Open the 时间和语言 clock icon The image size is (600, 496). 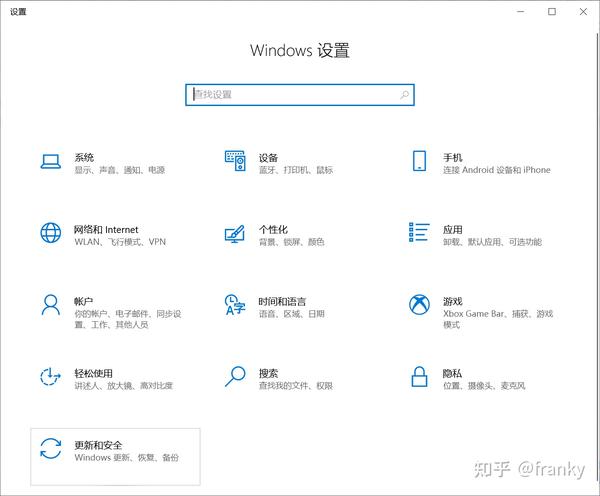(x=235, y=305)
